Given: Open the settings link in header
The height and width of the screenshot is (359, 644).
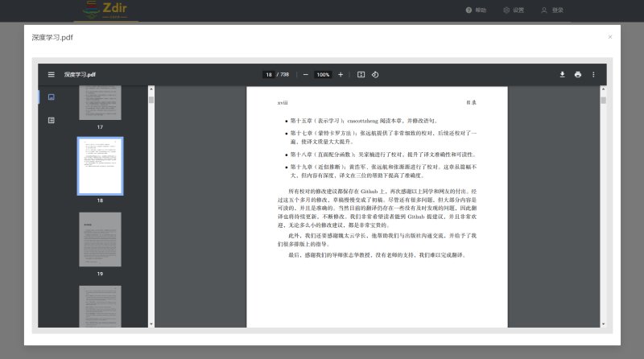Looking at the screenshot, I should pos(514,10).
